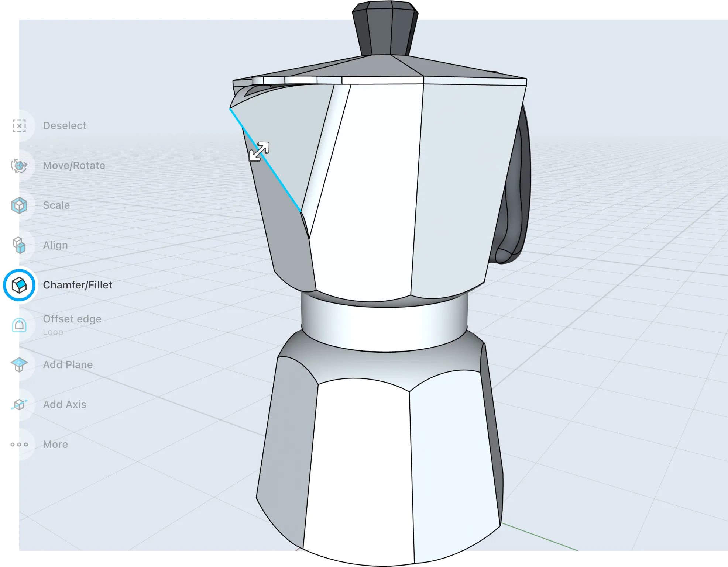Click the Move/Rotate text label
Image resolution: width=728 pixels, height=567 pixels.
pyautogui.click(x=74, y=166)
